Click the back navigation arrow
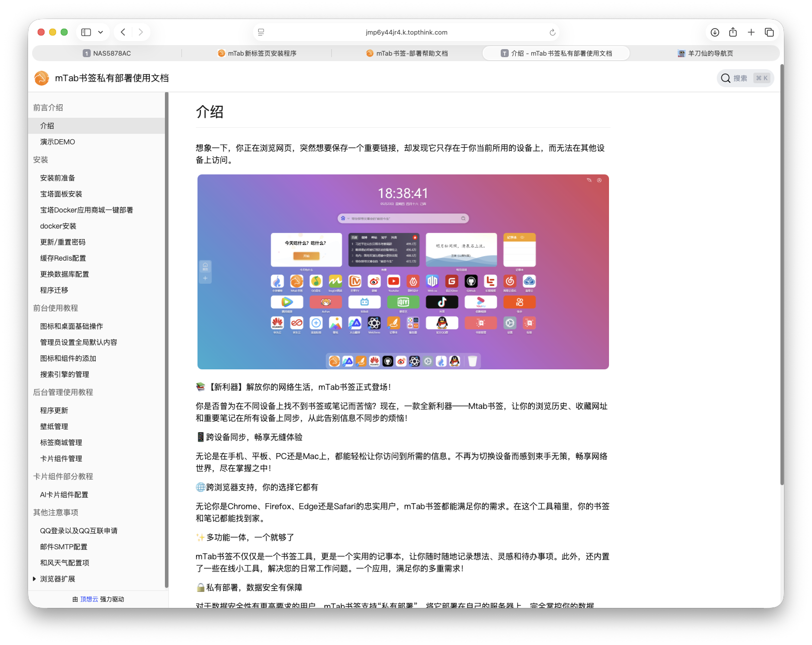The image size is (812, 645). pos(122,32)
